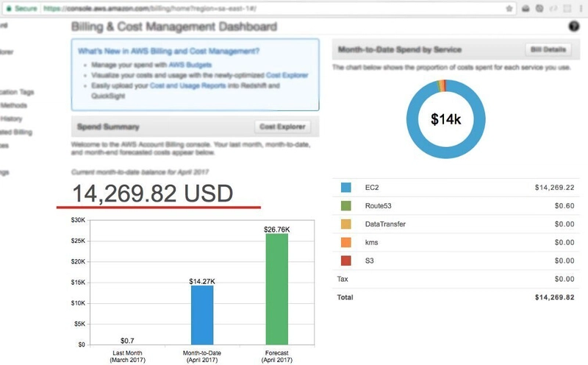Click the Route53 amount $0.60

[x=564, y=206]
